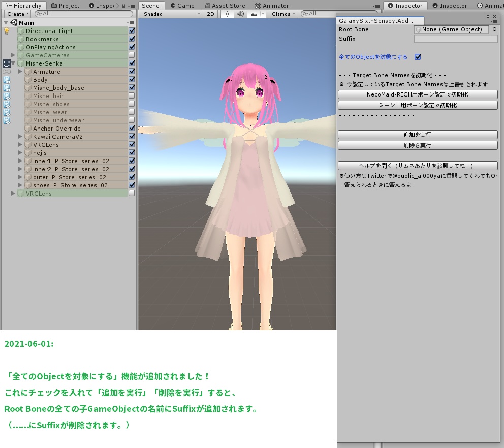This screenshot has height=448, width=504.
Task: Click the chain icon beside Armature
Action: [7, 71]
